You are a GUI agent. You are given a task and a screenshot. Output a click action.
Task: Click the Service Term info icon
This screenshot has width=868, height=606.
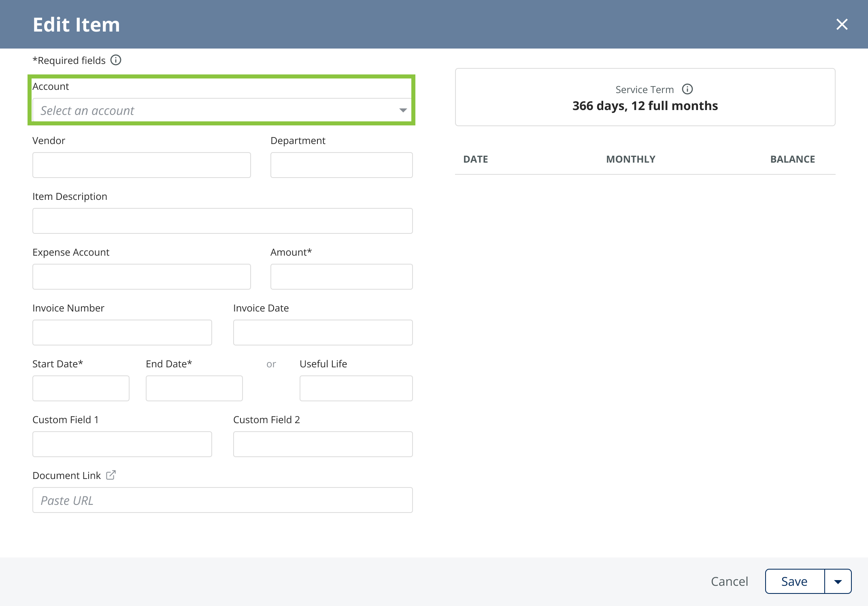pos(687,89)
